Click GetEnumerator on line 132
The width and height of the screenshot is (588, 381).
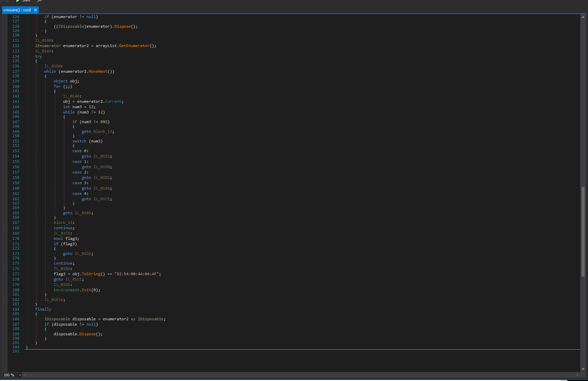coord(134,46)
